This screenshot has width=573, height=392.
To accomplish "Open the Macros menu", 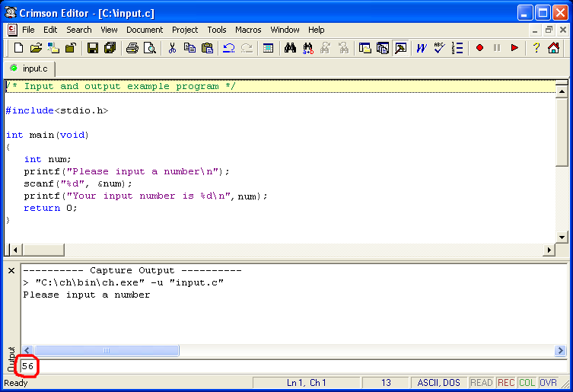I will (x=248, y=30).
